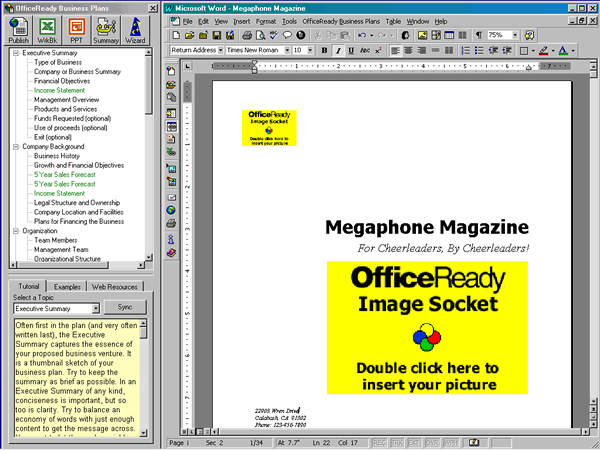
Task: Launch the Wizard icon
Action: pos(136,30)
